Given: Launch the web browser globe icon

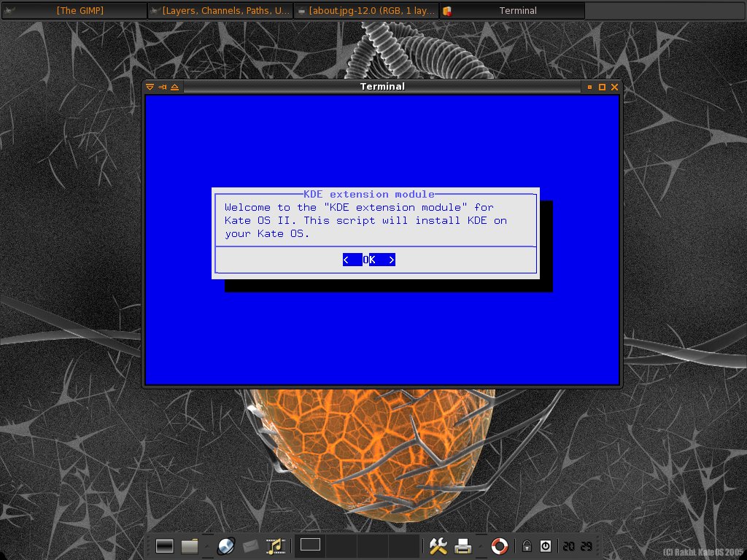Looking at the screenshot, I should [226, 546].
